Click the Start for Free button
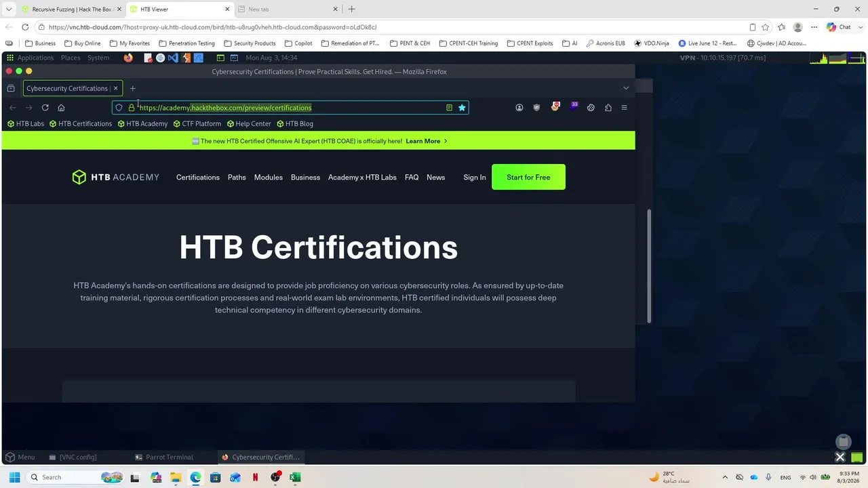The image size is (868, 488). point(528,178)
